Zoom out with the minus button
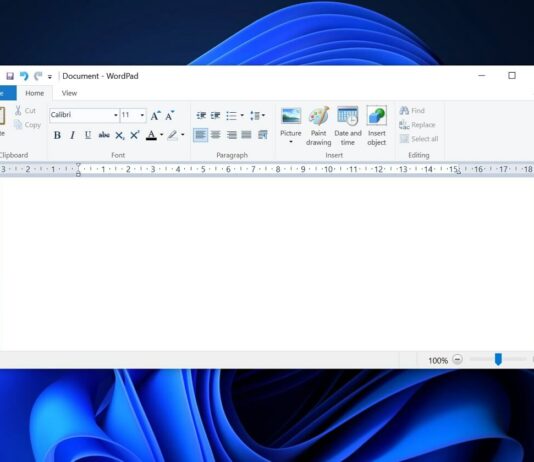 (x=457, y=360)
